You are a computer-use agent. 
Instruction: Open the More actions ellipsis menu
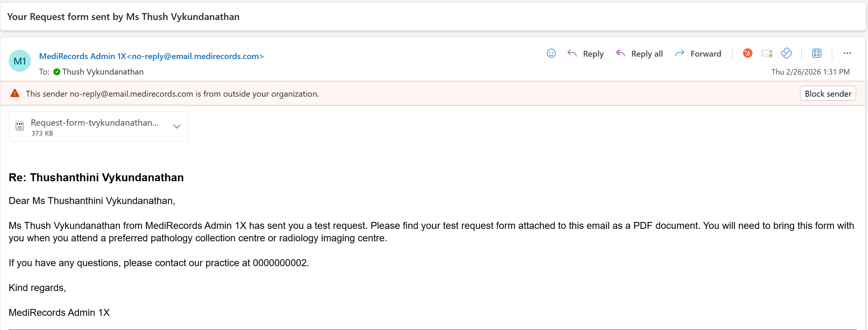(x=847, y=53)
